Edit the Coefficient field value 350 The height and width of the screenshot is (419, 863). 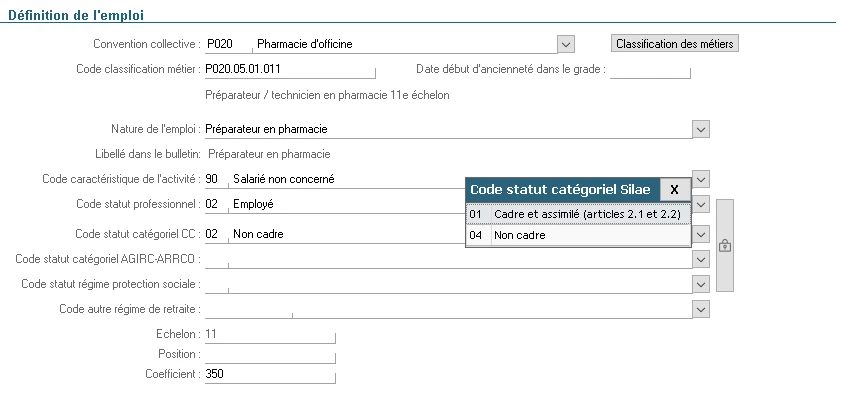pos(268,374)
